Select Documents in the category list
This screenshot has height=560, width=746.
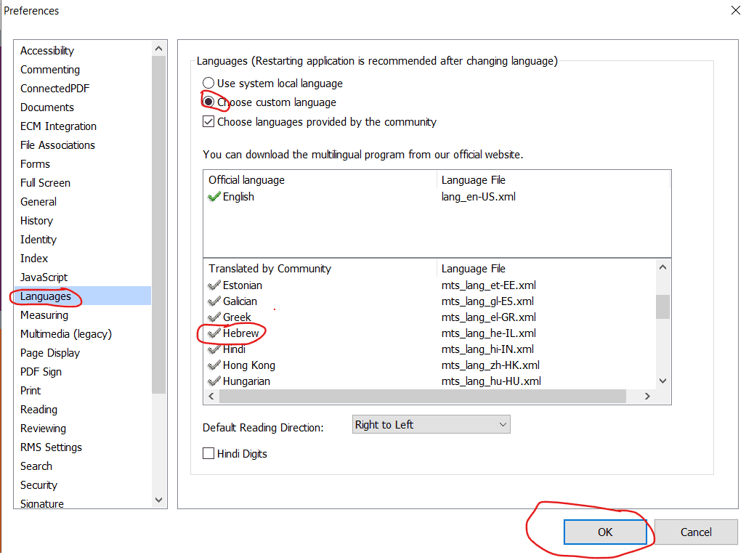click(47, 107)
